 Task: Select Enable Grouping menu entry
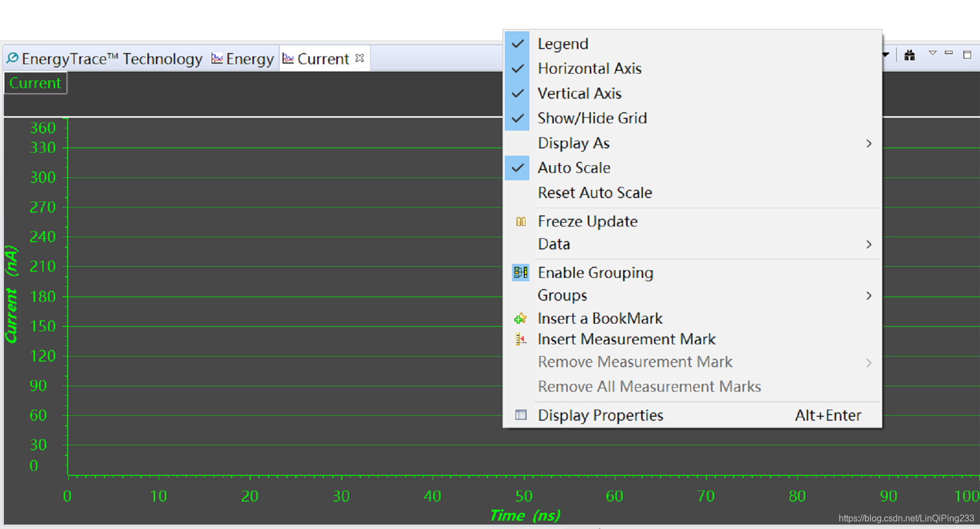pos(692,272)
